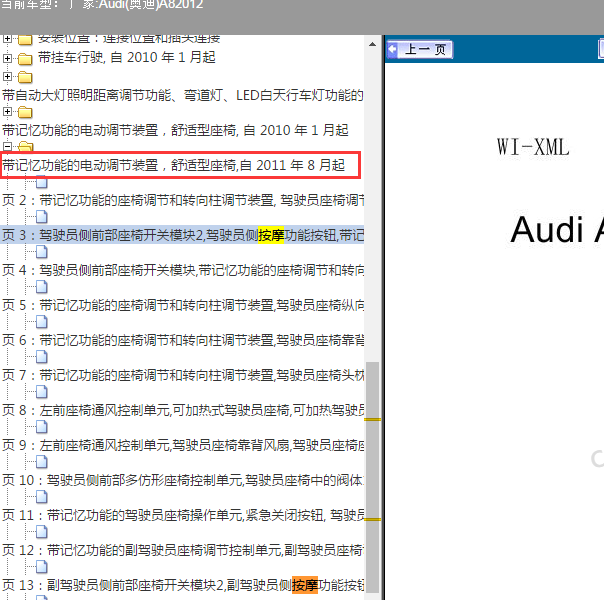The image size is (604, 600).
Task: Click the document icon above 页 9
Action: click(42, 427)
